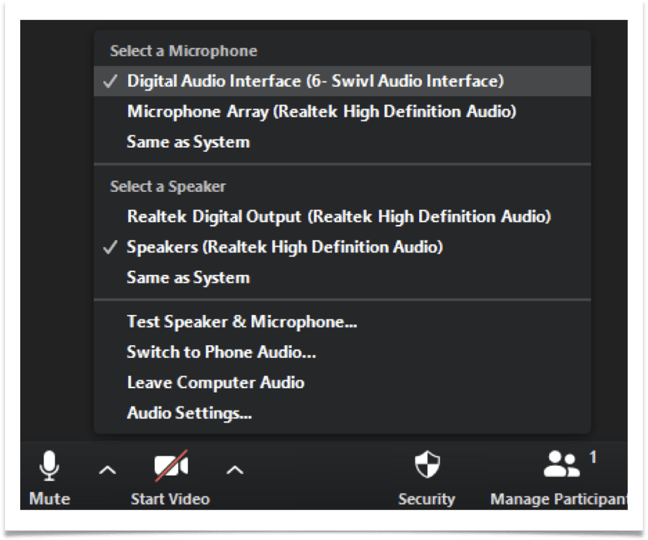
Task: Select Microphone Array as the microphone
Action: click(321, 112)
